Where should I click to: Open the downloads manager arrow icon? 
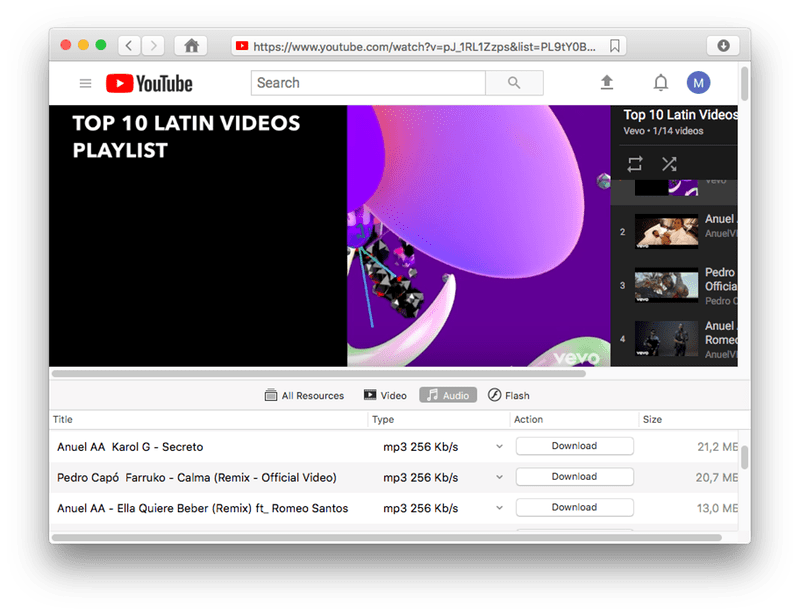coord(723,46)
